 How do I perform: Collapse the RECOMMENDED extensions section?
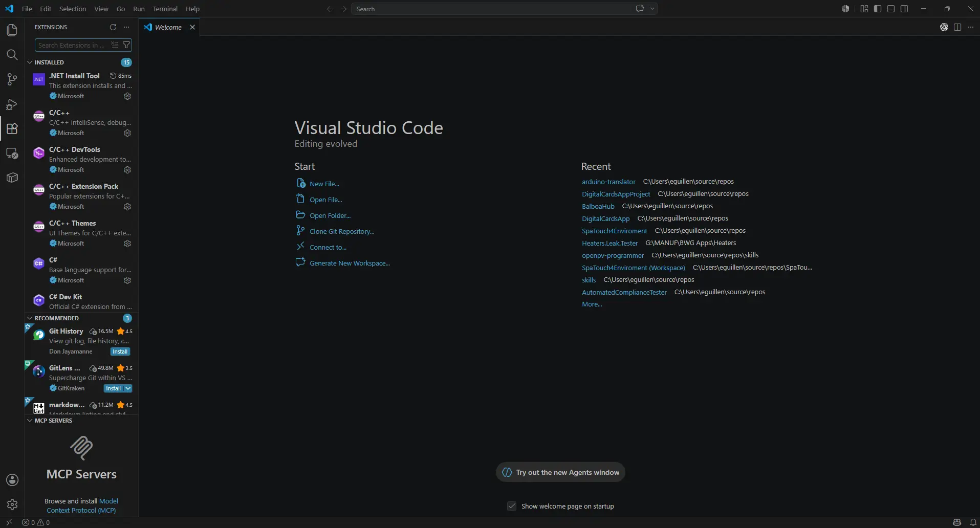click(x=30, y=318)
